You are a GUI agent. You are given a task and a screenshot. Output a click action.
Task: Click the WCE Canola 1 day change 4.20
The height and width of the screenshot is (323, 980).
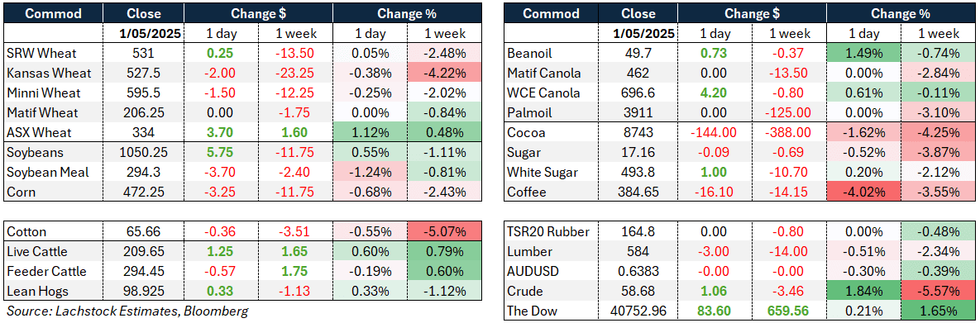click(716, 93)
